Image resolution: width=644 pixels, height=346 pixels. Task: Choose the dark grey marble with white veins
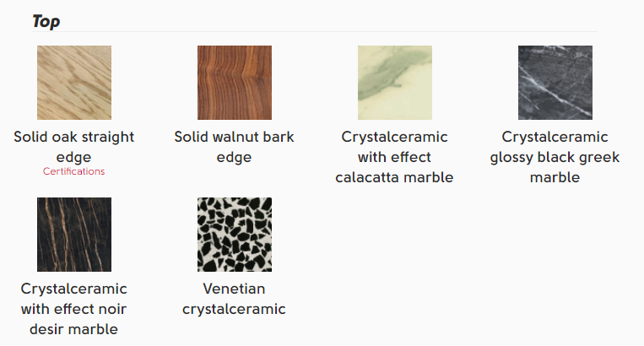[555, 83]
